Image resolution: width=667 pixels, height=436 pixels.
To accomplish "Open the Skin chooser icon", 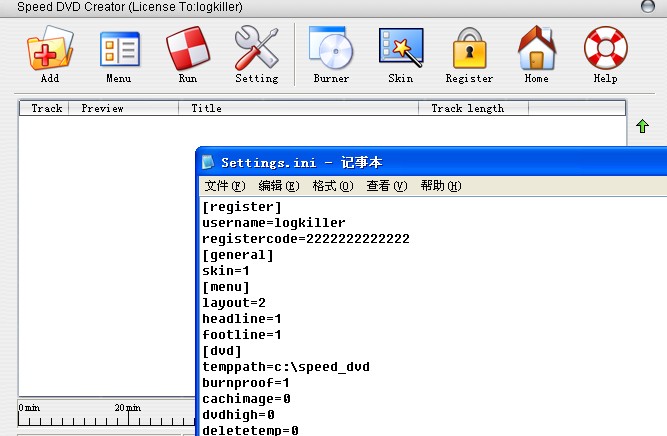I will 401,47.
